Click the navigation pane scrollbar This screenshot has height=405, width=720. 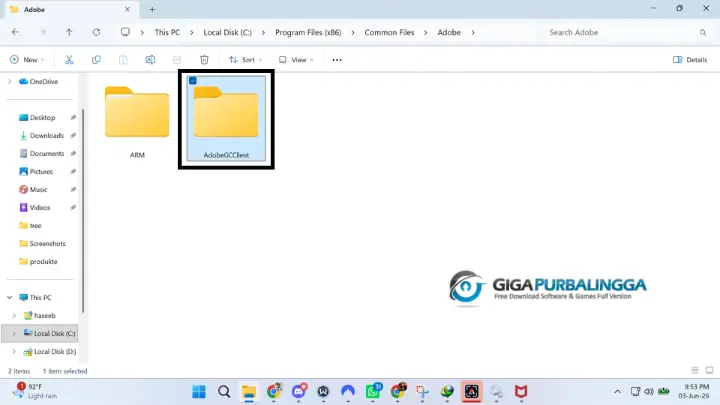83,210
